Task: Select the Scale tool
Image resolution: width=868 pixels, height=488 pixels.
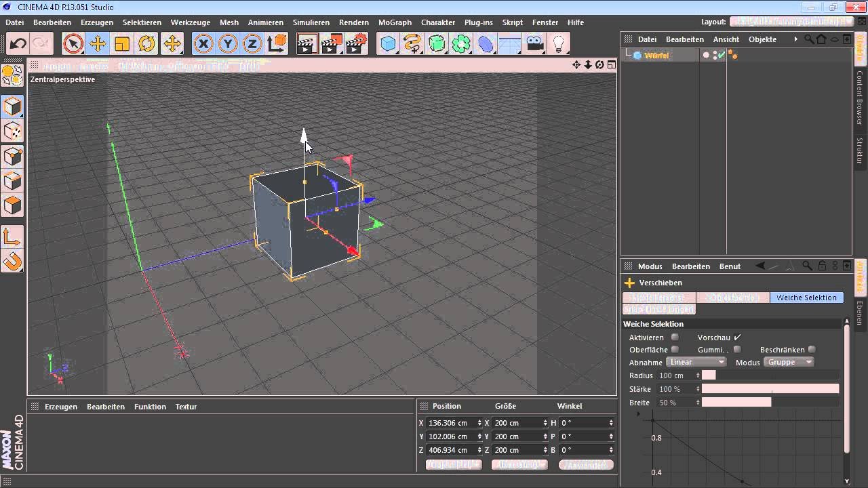Action: click(x=123, y=43)
